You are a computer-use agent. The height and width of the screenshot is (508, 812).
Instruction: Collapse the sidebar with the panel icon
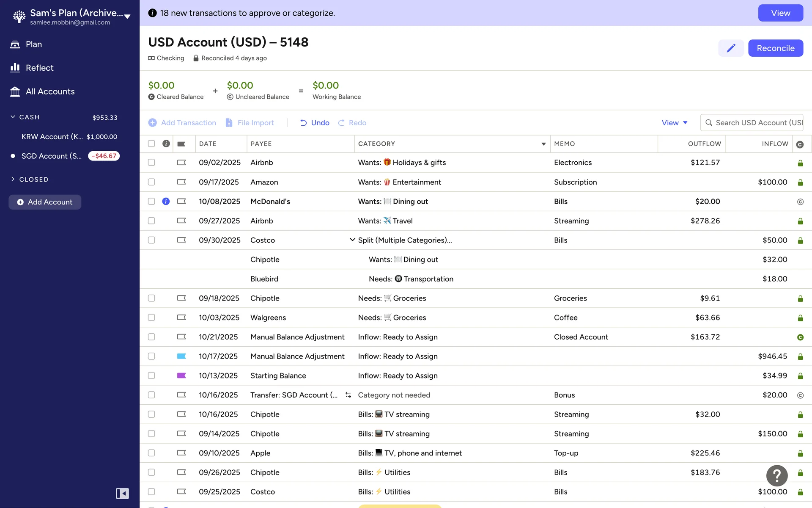click(x=122, y=493)
